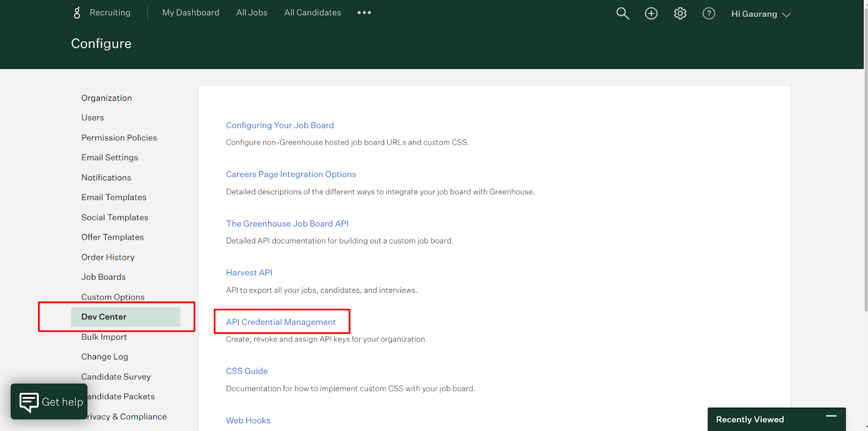Open The Greenhouse Job Board API link
Image resolution: width=868 pixels, height=431 pixels.
pyautogui.click(x=287, y=223)
